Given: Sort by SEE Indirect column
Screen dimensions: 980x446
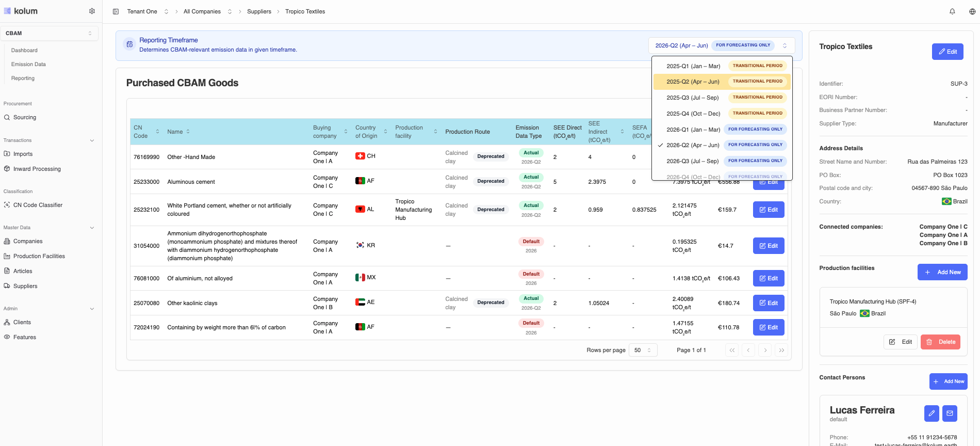Looking at the screenshot, I should coord(622,132).
